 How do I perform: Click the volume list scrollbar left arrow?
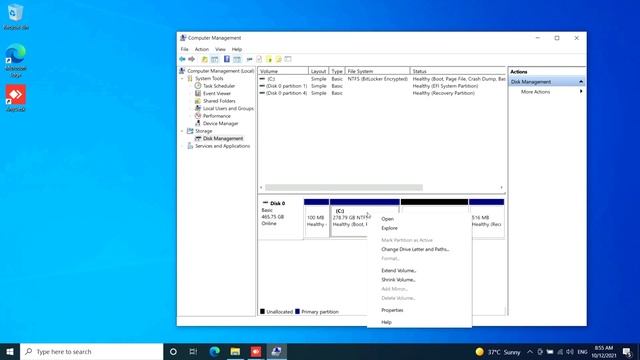point(261,187)
